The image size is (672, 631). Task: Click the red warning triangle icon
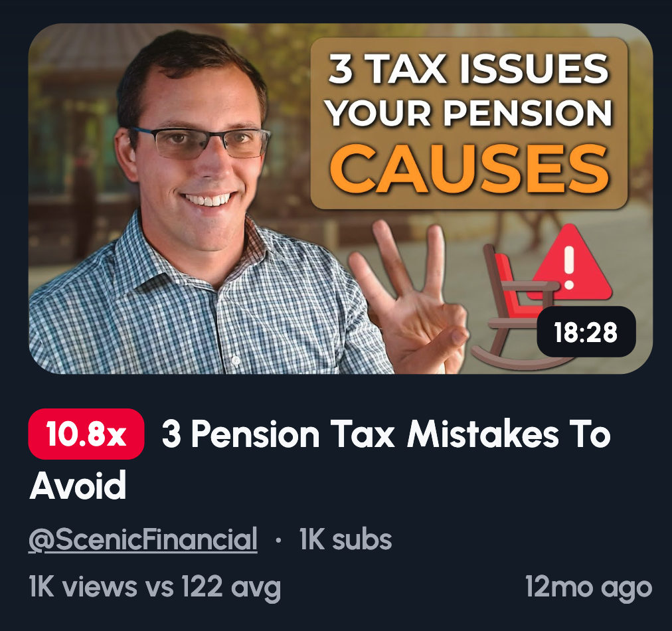coord(569,262)
